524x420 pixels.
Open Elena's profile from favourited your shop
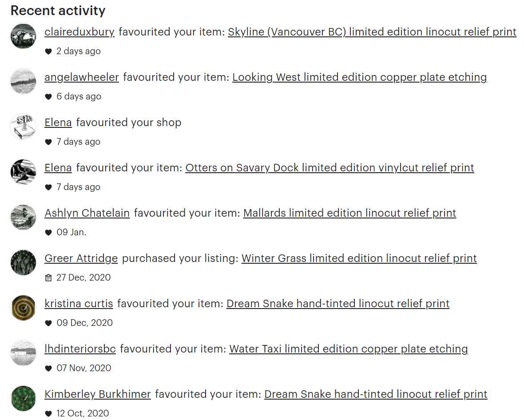click(58, 122)
